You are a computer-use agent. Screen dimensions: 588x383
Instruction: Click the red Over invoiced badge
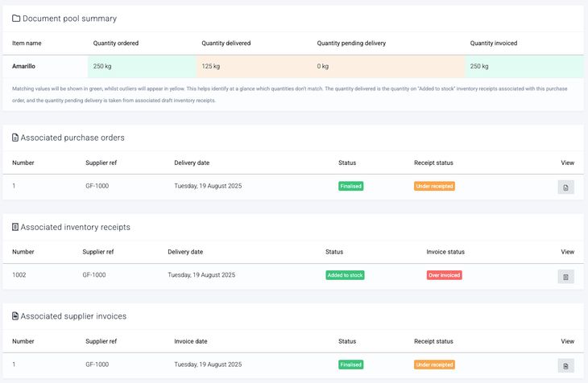[x=444, y=275]
